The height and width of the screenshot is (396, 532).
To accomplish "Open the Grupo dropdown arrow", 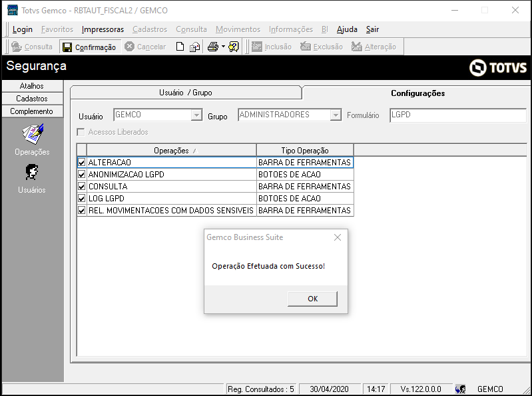I will click(x=336, y=115).
